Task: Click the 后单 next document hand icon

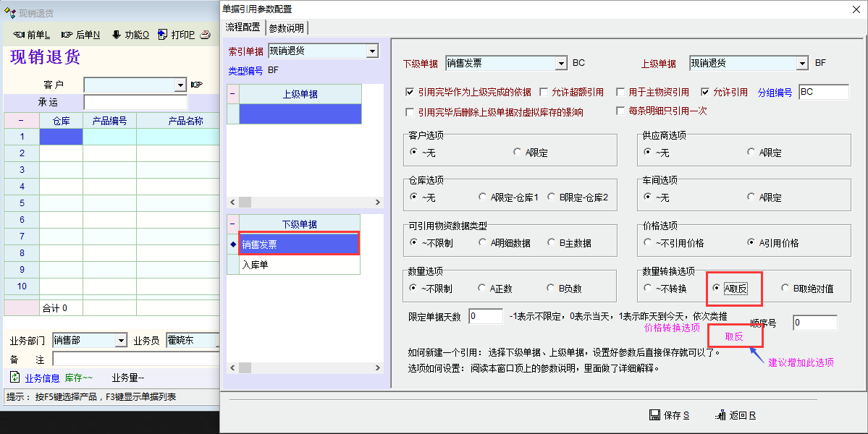Action: click(67, 35)
